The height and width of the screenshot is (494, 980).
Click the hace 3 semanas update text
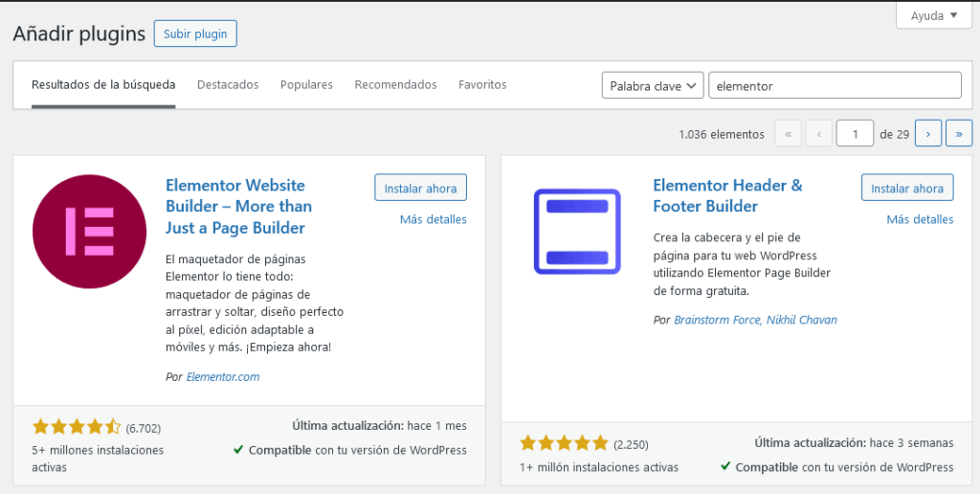coord(911,442)
